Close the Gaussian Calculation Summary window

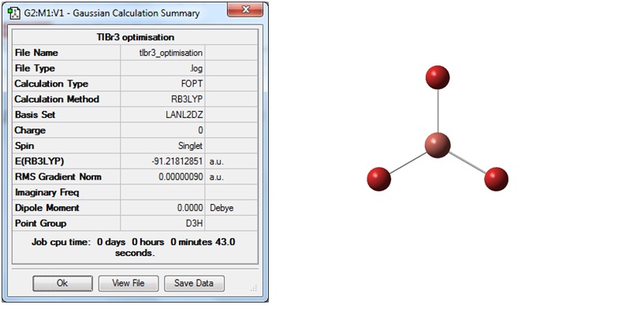(245, 9)
